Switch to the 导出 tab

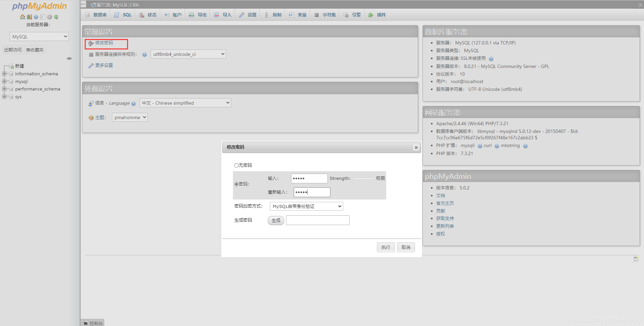tap(198, 15)
